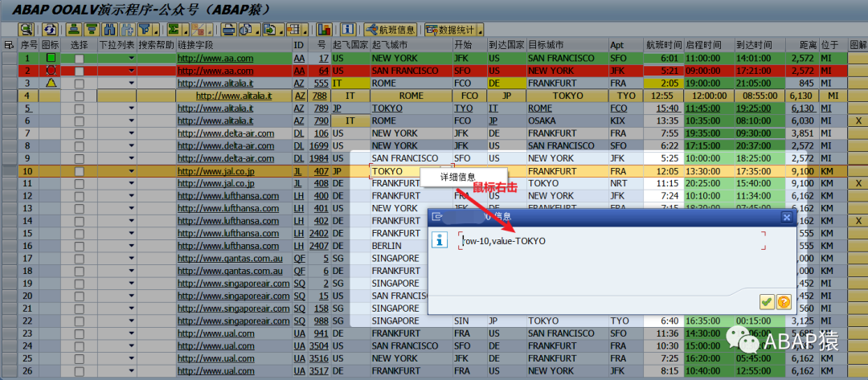
Task: Open Find with binoculars icon
Action: click(x=109, y=29)
